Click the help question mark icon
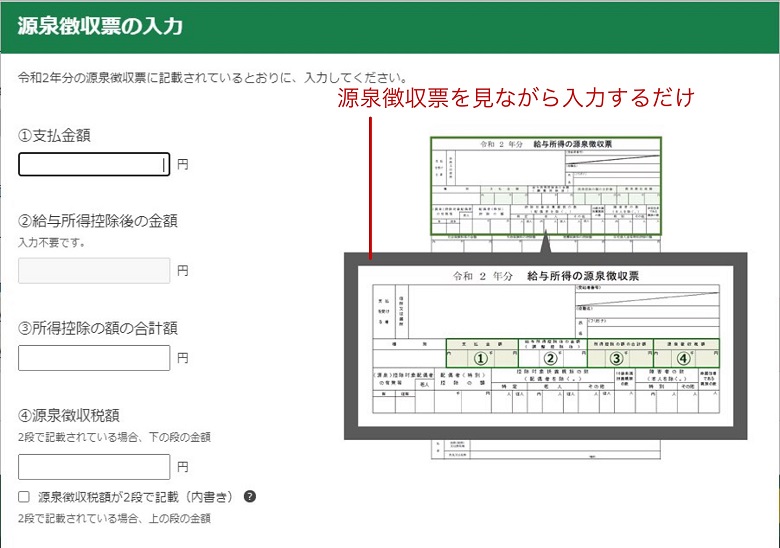Viewport: 780px width, 548px height. (x=250, y=496)
